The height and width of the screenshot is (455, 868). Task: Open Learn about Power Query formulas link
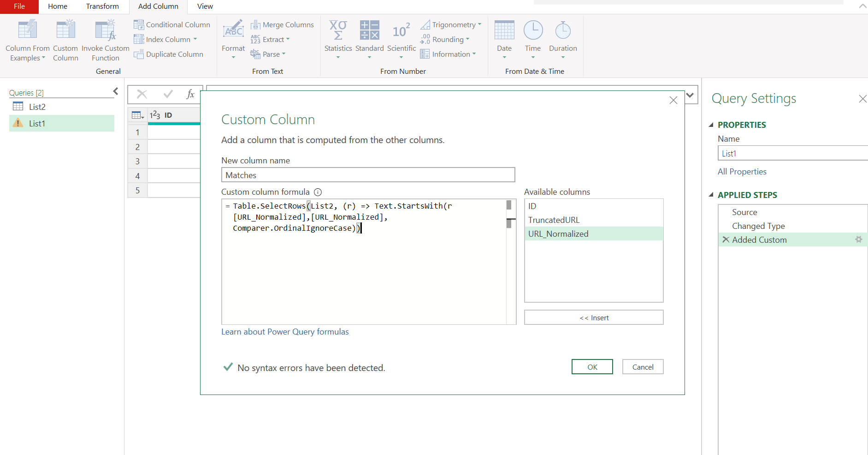click(285, 332)
